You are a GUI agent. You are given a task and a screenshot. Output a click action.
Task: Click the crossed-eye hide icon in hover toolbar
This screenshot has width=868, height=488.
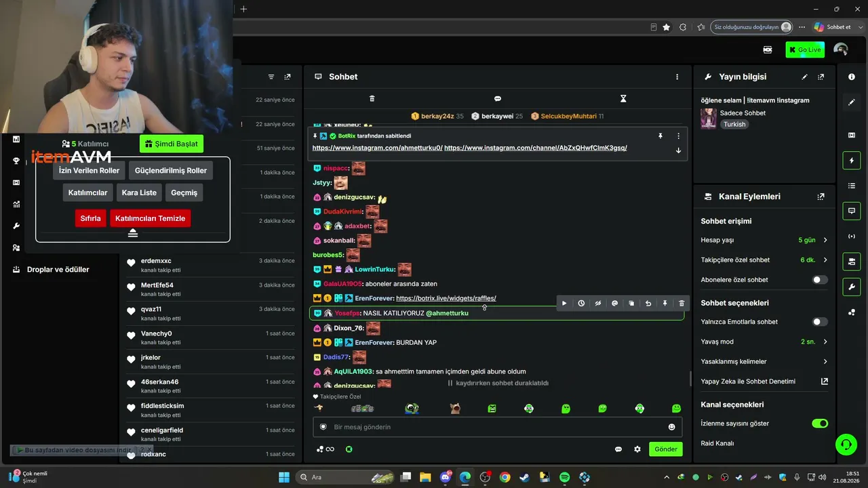pyautogui.click(x=598, y=304)
